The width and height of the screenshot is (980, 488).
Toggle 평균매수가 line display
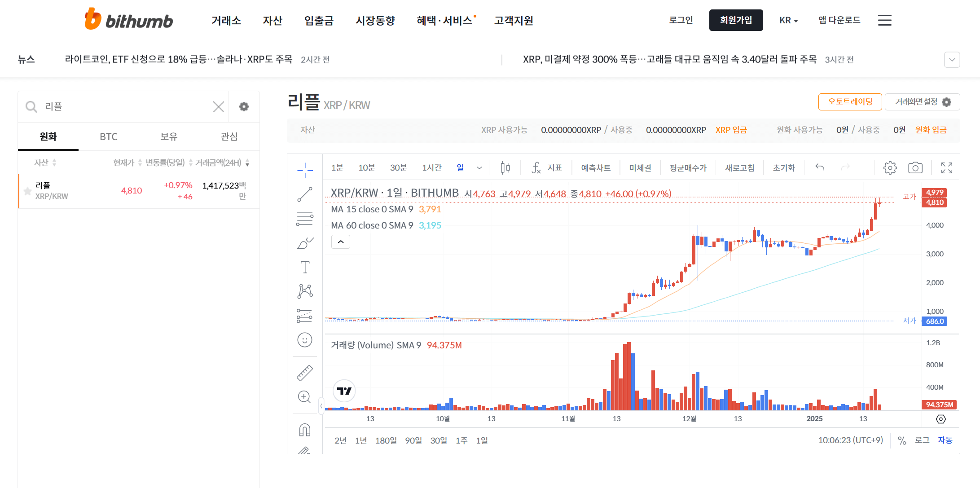pyautogui.click(x=688, y=167)
